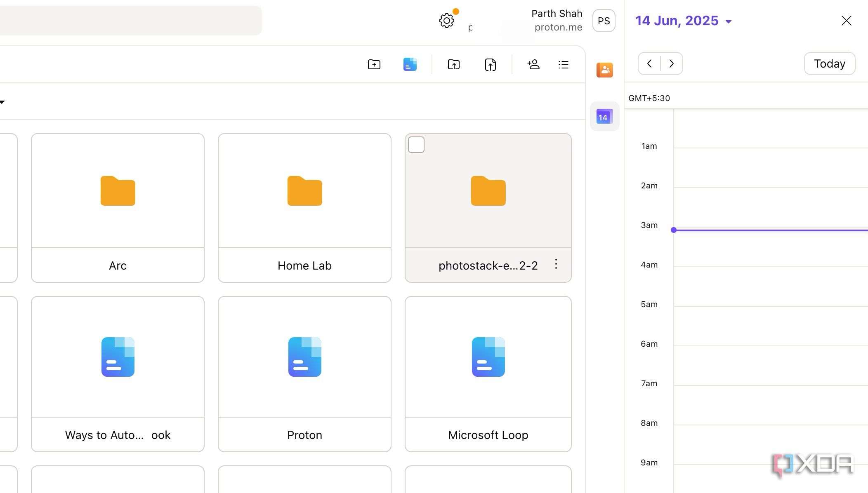Image resolution: width=868 pixels, height=493 pixels.
Task: Open the Microsoft Loop document
Action: (488, 374)
